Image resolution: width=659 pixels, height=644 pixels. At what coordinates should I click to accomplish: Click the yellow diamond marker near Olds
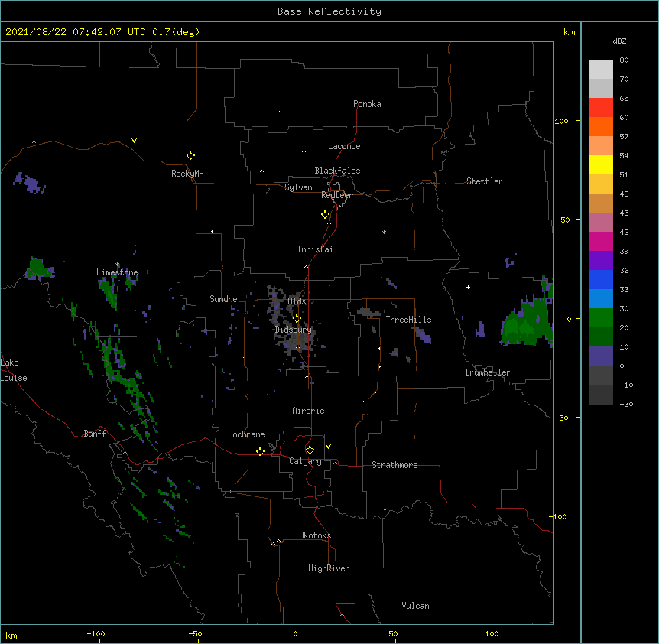click(297, 318)
